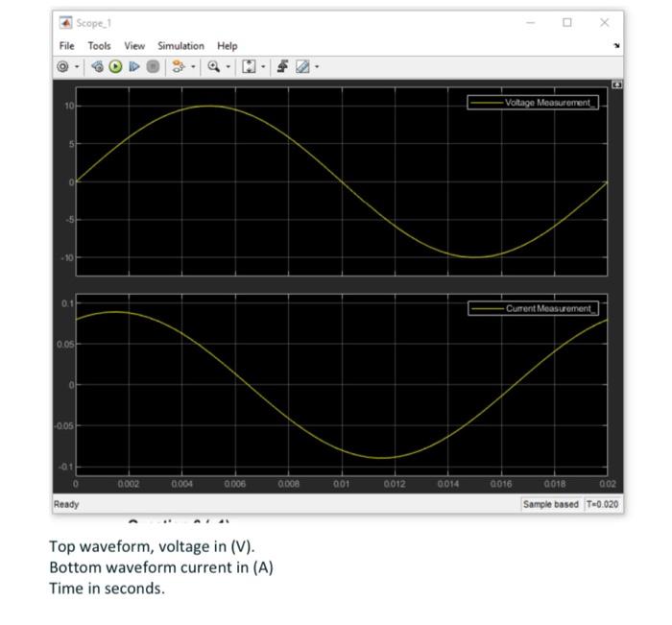Click the Step Back toolbar icon

(x=97, y=67)
